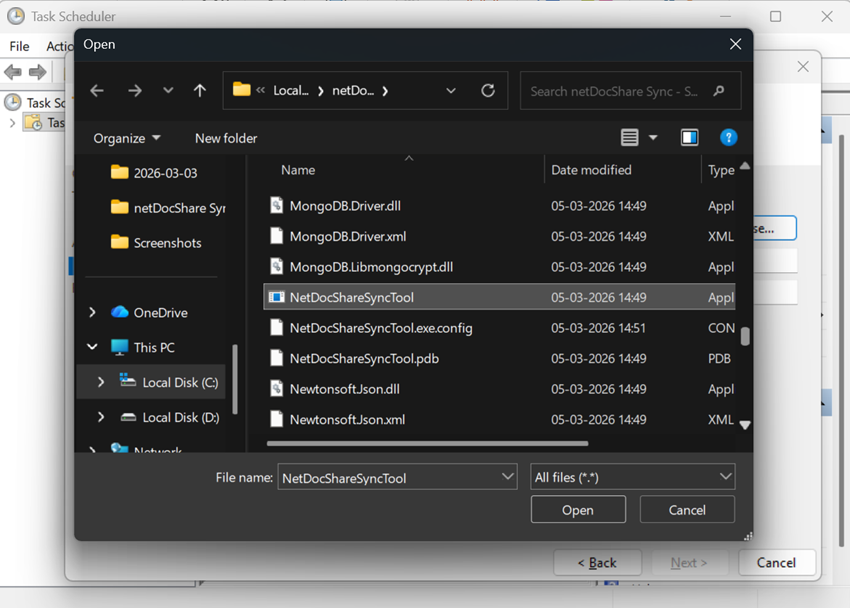Viewport: 850px width, 608px height.
Task: Click the folder icon in address bar
Action: click(241, 89)
